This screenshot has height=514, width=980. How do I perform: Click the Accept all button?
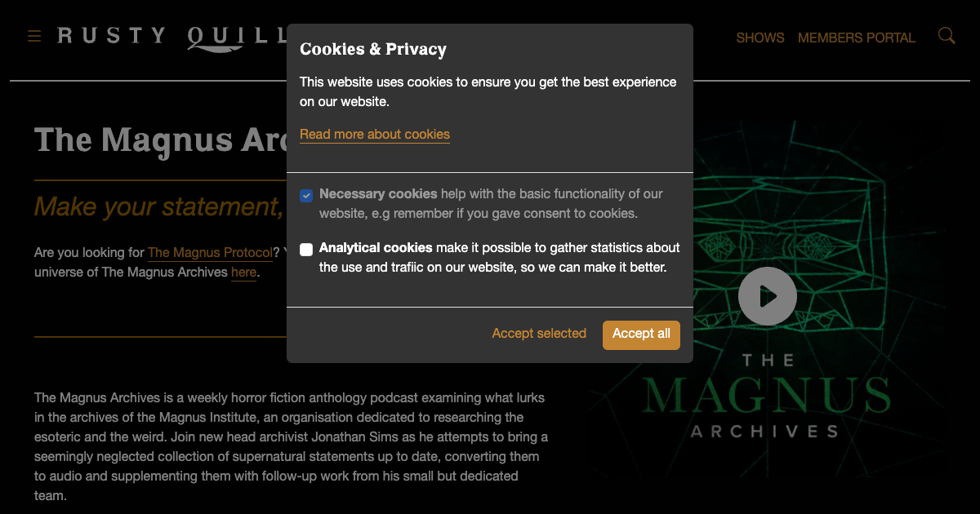tap(641, 335)
